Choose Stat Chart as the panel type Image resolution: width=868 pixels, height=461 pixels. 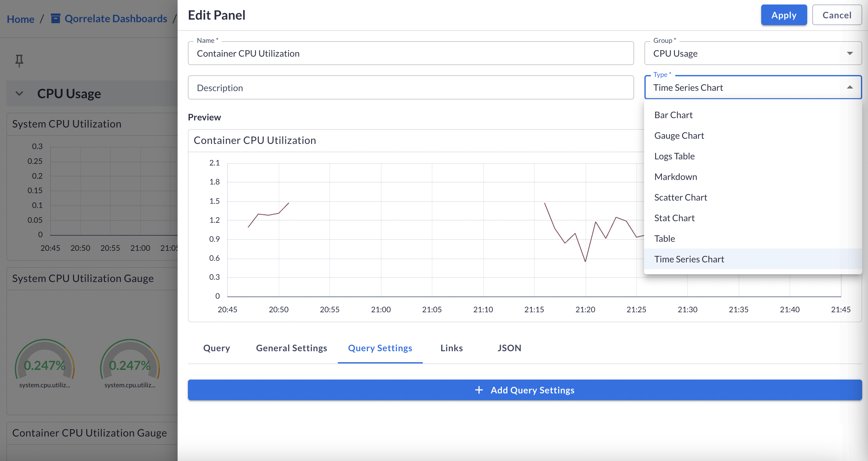[674, 218]
